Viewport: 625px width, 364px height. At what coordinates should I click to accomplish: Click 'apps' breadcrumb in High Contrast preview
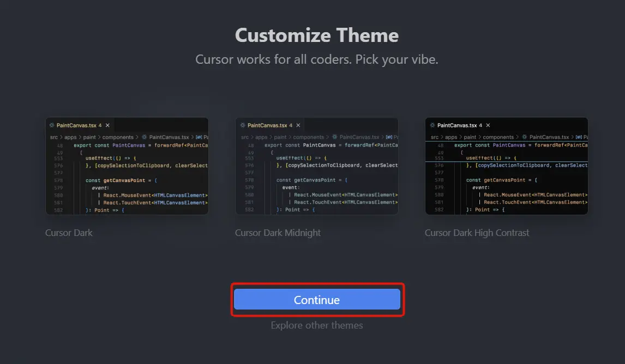coord(451,137)
